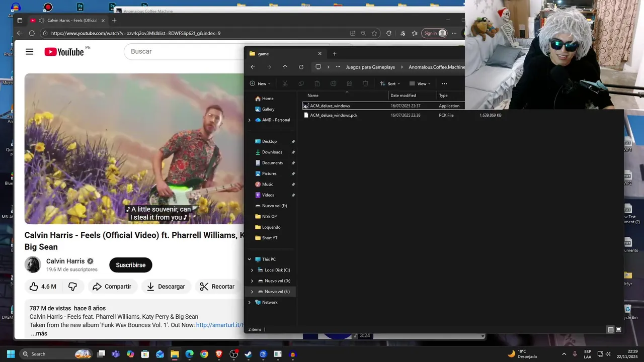
Task: Click the Edge address bar URL
Action: (x=136, y=33)
